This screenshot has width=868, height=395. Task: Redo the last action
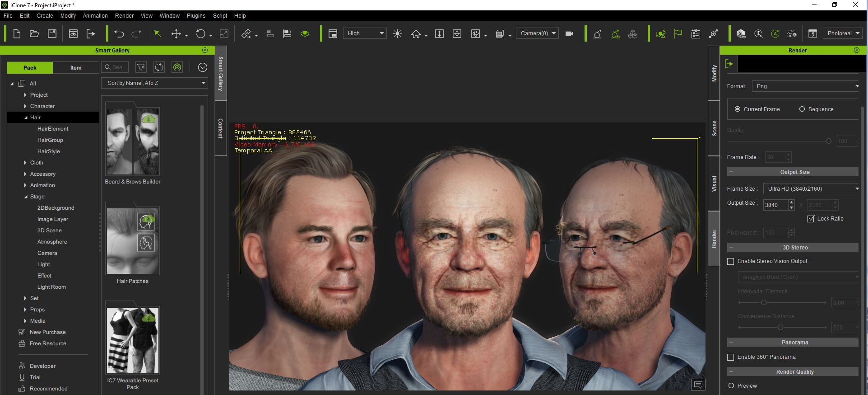point(136,33)
